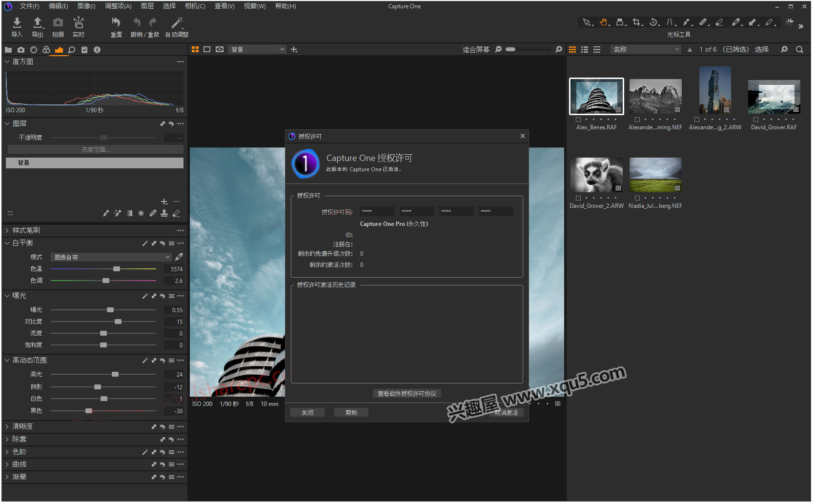This screenshot has width=814, height=504.
Task: Select the Rotate cursor tool
Action: 654,22
